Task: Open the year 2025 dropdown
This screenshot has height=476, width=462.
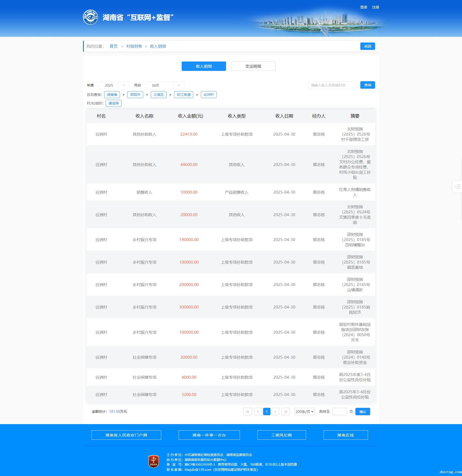Action: [x=114, y=85]
